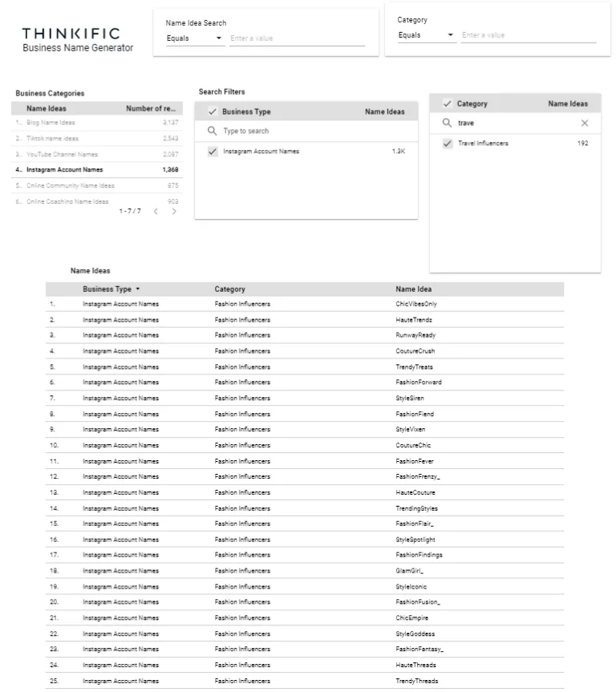Toggle the Category select-all checkbox
616x692 pixels.
point(448,103)
